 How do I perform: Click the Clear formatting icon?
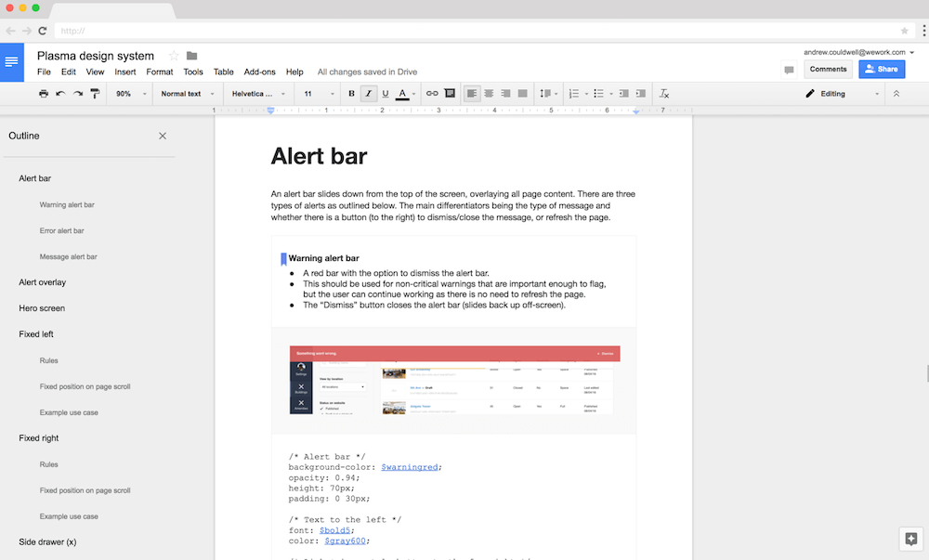pyautogui.click(x=664, y=94)
